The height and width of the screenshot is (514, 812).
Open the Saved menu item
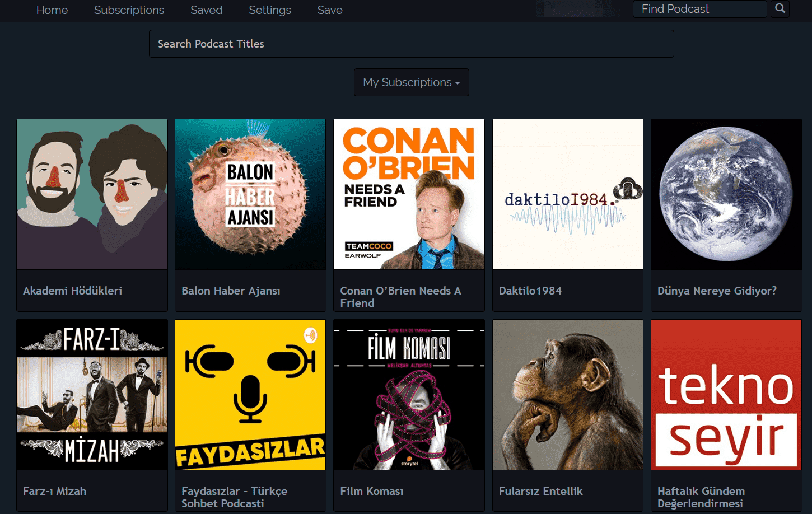point(207,10)
